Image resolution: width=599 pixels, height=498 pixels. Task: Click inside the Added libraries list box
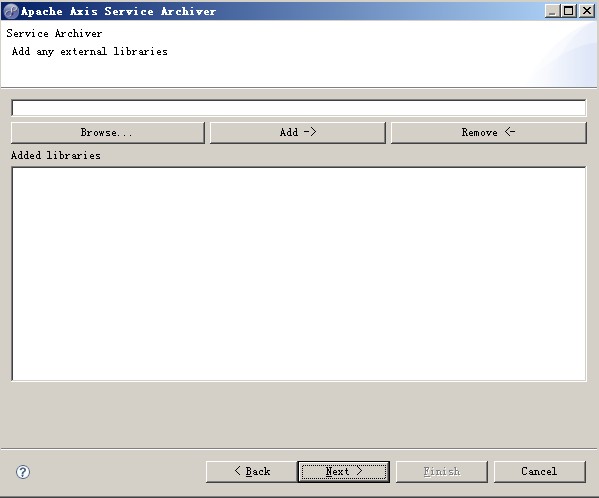(299, 274)
